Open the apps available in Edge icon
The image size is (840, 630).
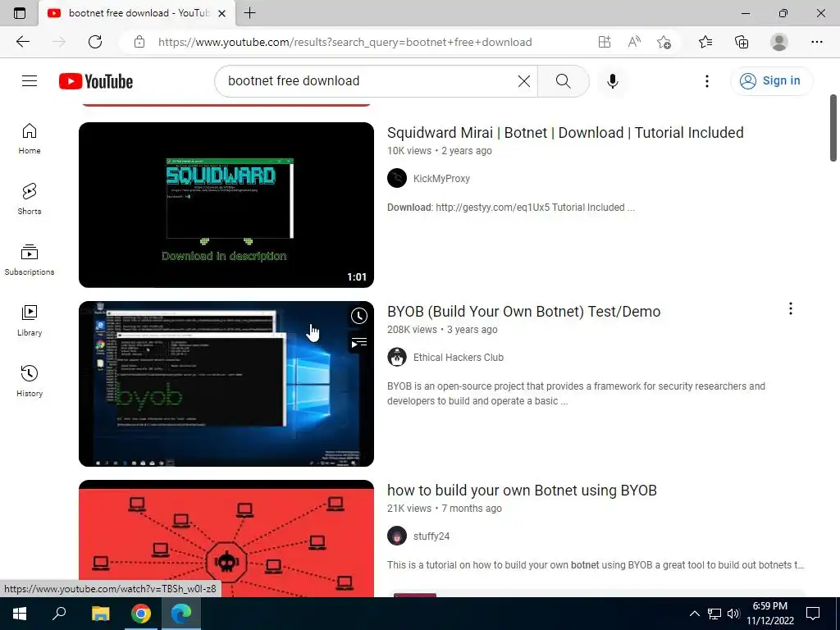pos(605,42)
